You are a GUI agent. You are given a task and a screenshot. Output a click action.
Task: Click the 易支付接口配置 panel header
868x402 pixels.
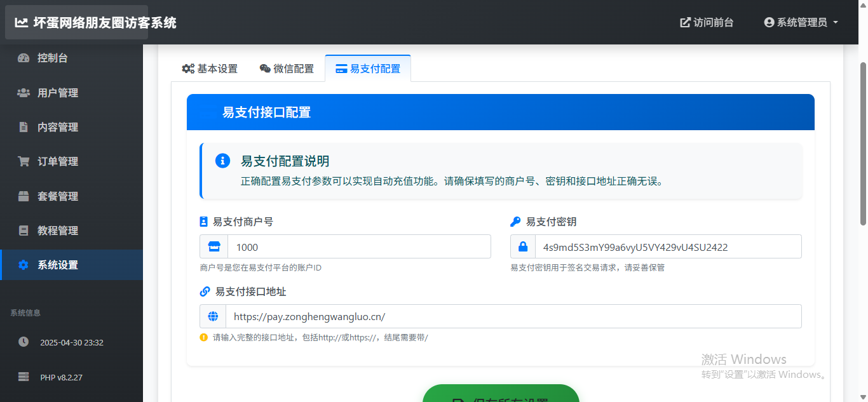pyautogui.click(x=501, y=112)
